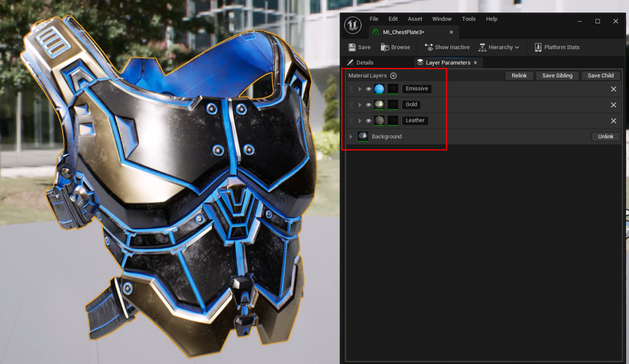629x364 pixels.
Task: Click the Unreal Engine logo icon
Action: (x=353, y=25)
